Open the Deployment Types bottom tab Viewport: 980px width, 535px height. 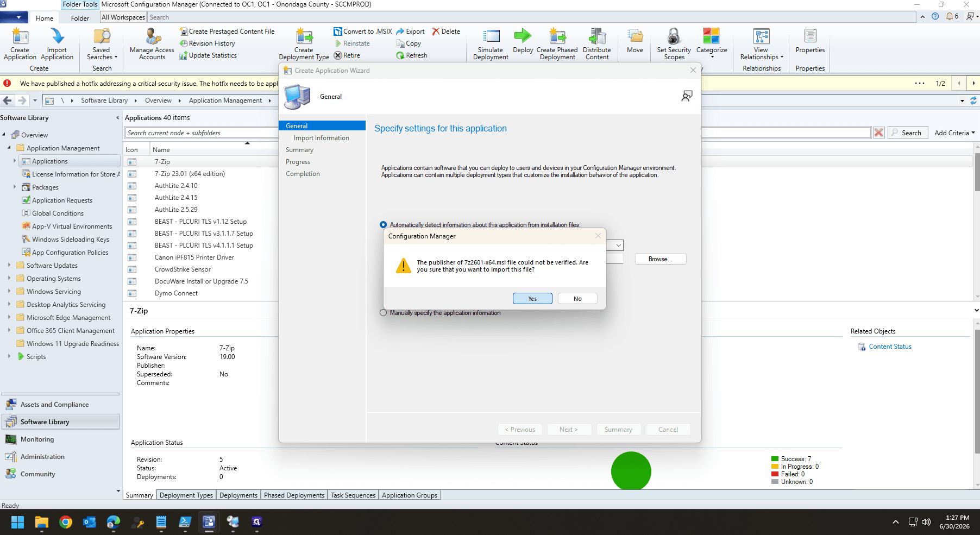pyautogui.click(x=186, y=495)
